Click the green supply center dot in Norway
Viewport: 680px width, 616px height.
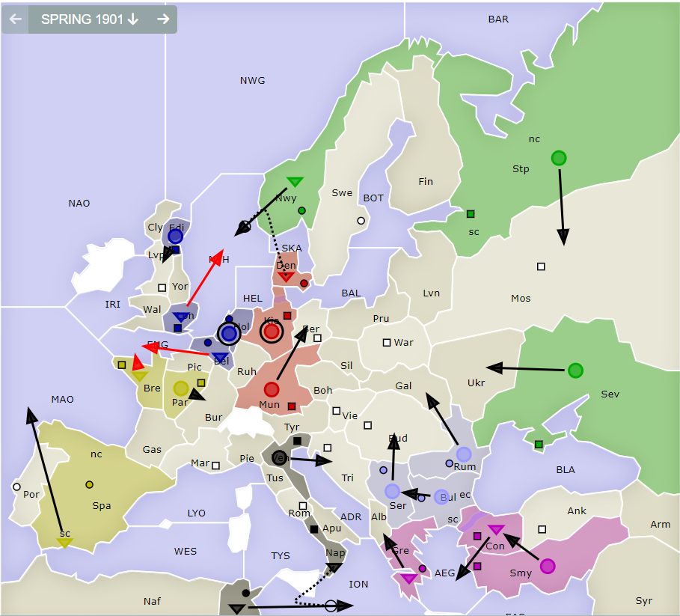[301, 211]
